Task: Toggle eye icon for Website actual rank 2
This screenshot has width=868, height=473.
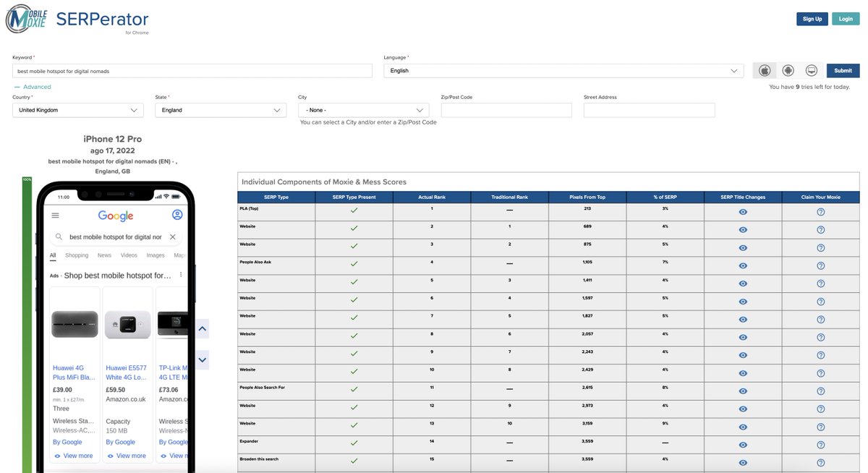Action: [x=743, y=230]
